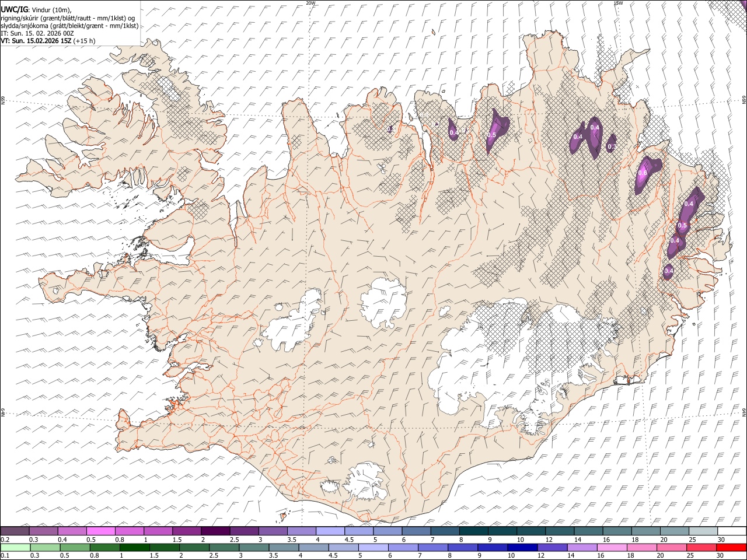Click the grey-green swatch between 3 and 3.5 in green row
This screenshot has height=560, width=747.
click(254, 547)
